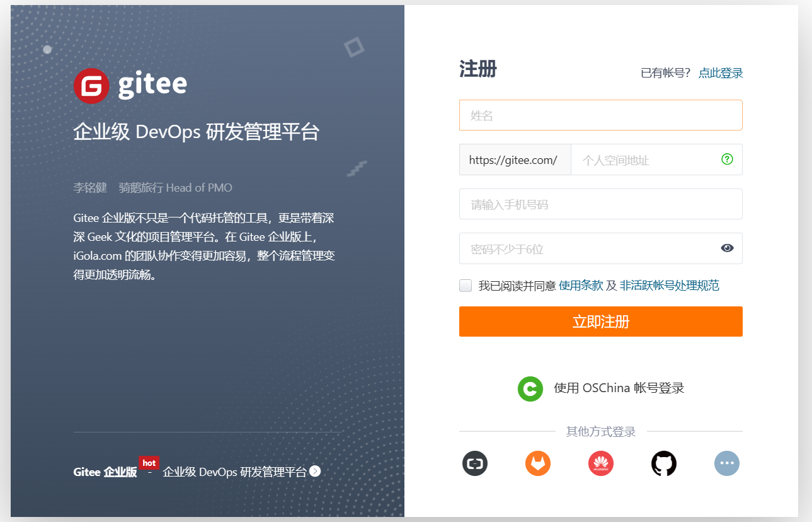
Task: Show more login methods ellipsis icon
Action: point(727,464)
